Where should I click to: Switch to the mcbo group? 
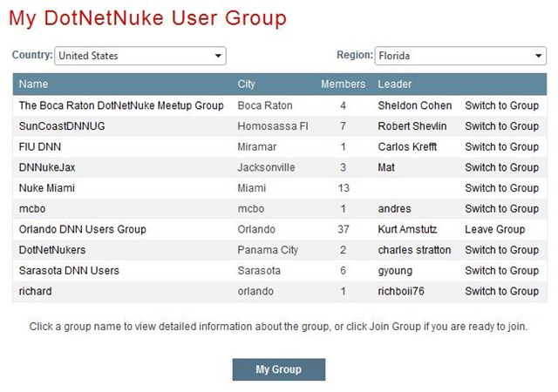(x=502, y=209)
